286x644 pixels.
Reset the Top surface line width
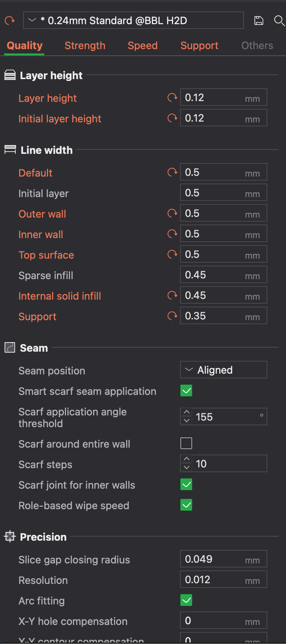[172, 255]
